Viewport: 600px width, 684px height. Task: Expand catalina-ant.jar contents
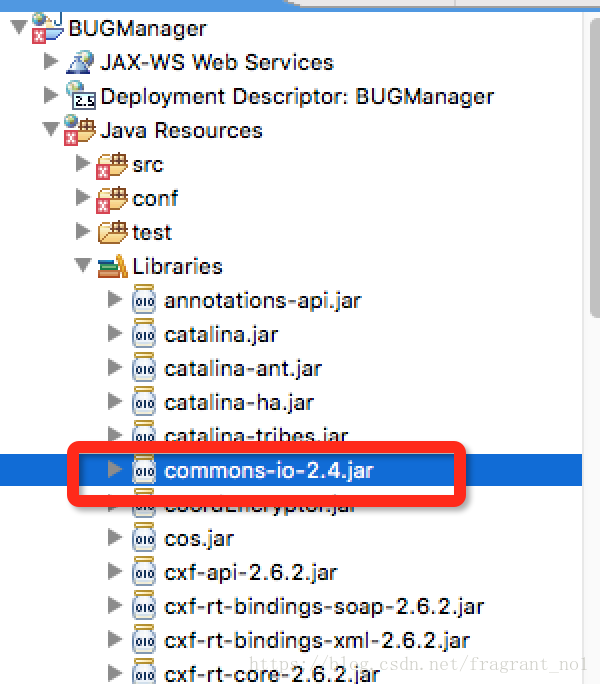click(x=115, y=367)
